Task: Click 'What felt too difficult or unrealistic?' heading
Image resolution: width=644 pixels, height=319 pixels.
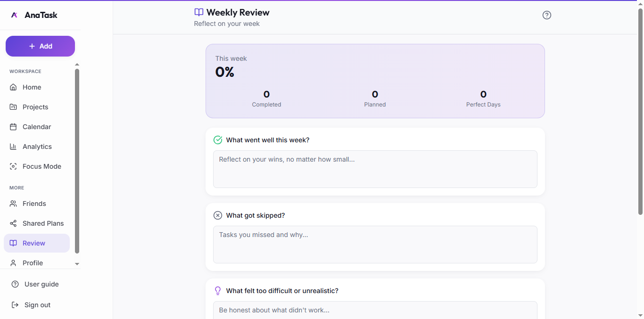Action: point(282,291)
